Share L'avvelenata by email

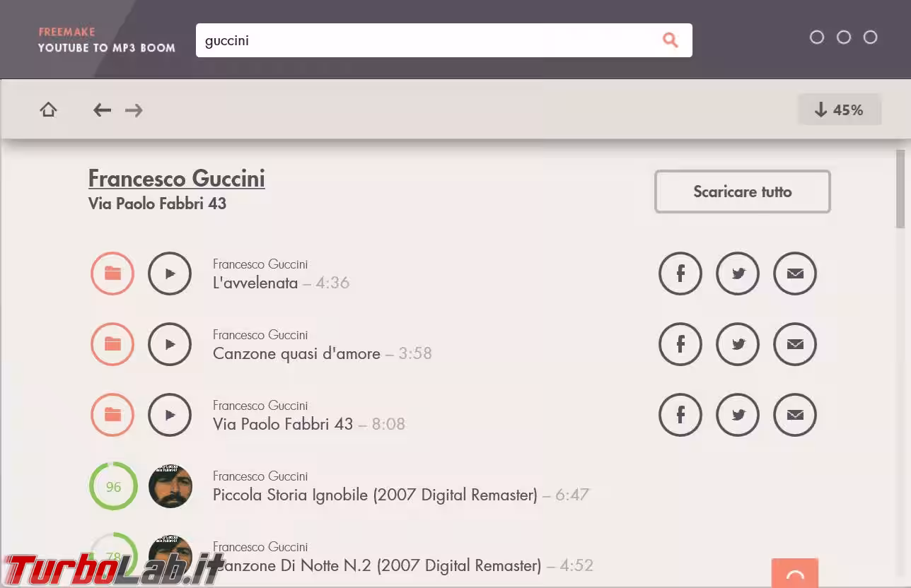tap(795, 274)
